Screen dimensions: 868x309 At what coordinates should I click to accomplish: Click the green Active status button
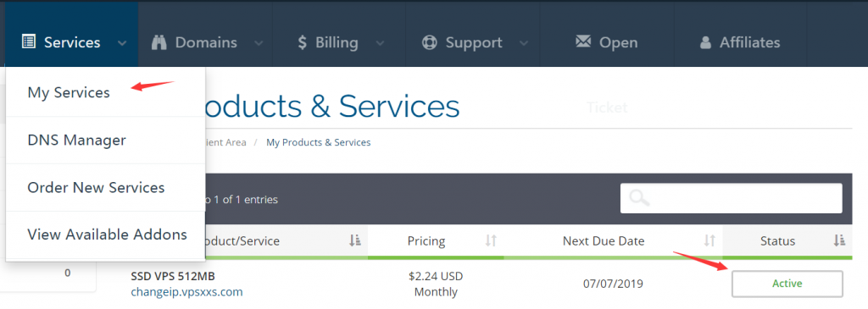click(787, 284)
